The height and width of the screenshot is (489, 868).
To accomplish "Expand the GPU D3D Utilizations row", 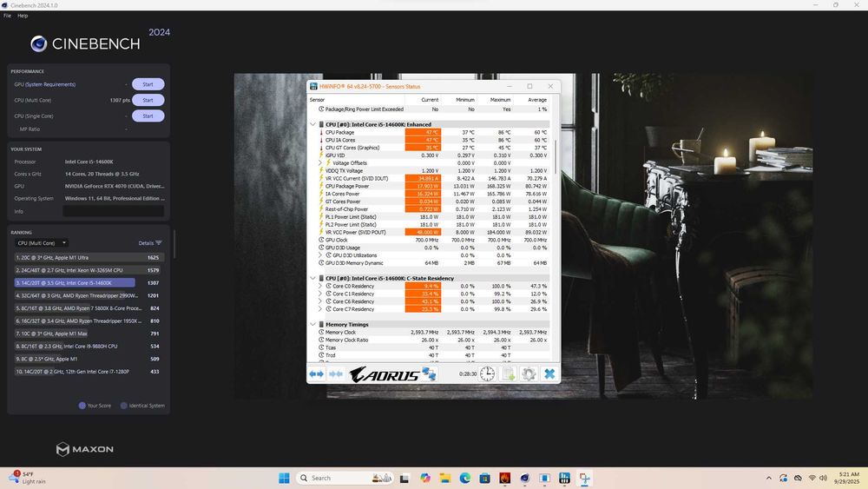I will click(x=320, y=255).
